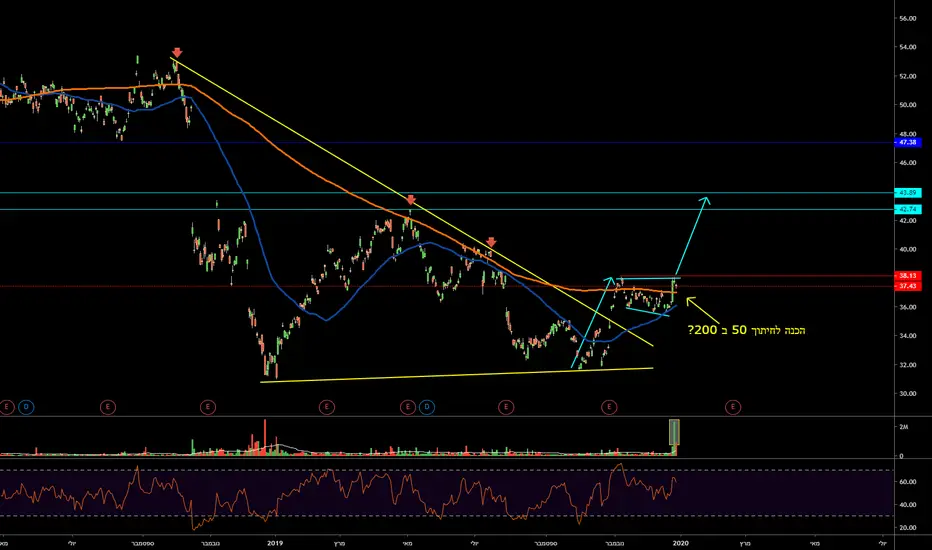Click the red 38.13 price label
This screenshot has height=550, width=932.
[x=908, y=276]
